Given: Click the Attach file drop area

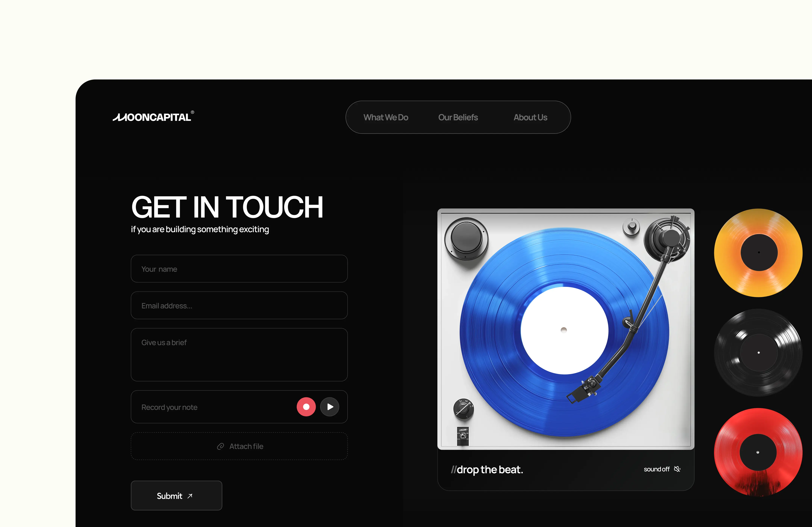Looking at the screenshot, I should tap(239, 446).
